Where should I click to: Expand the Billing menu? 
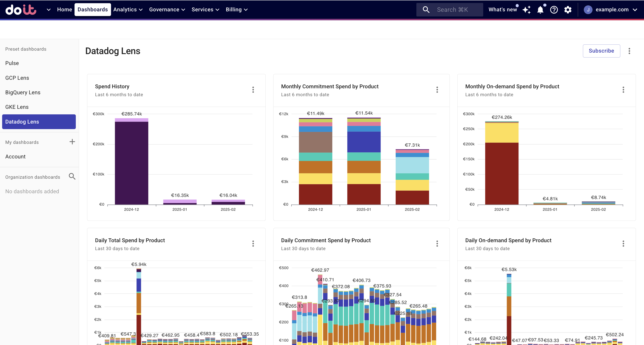237,9
